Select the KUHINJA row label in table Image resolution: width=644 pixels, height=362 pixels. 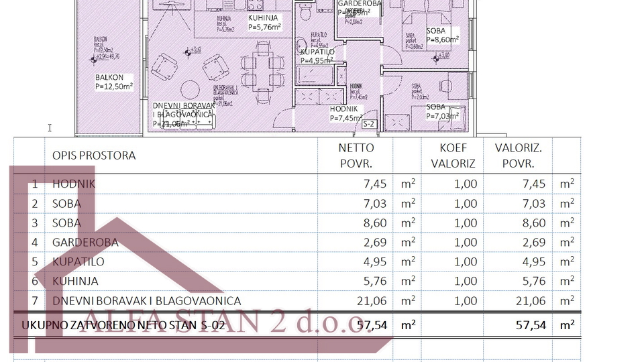click(75, 281)
